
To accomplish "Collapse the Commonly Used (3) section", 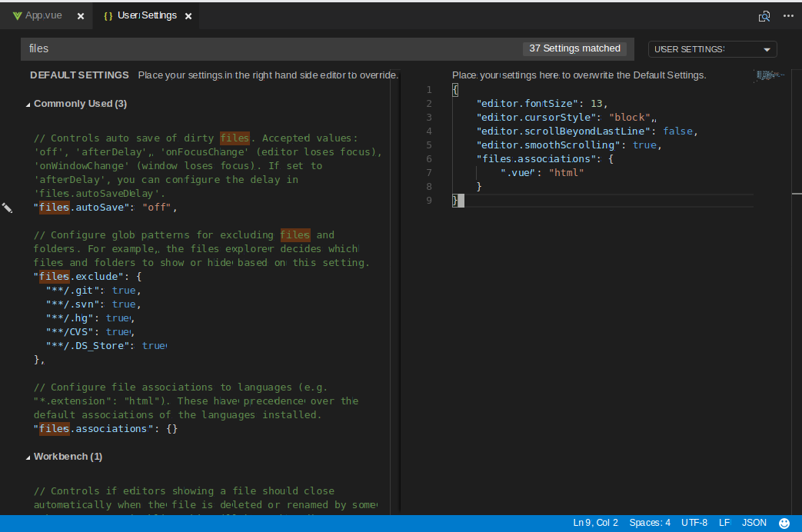I will 28,103.
